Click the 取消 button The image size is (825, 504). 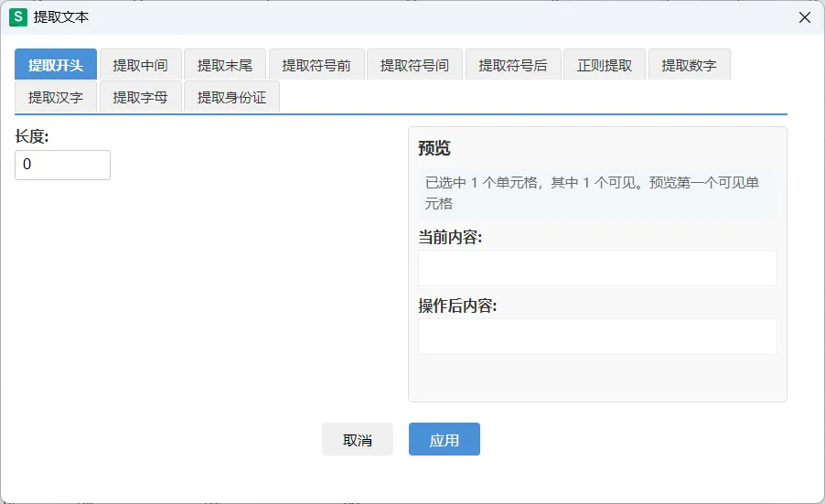click(x=358, y=439)
